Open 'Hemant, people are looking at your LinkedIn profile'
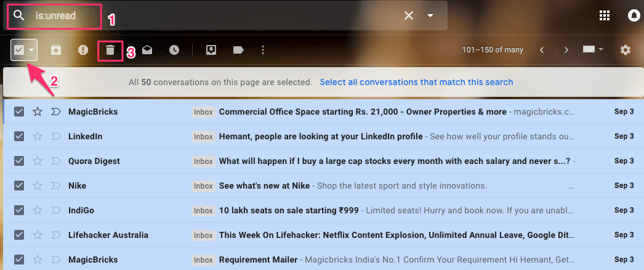644x270 pixels. (321, 136)
